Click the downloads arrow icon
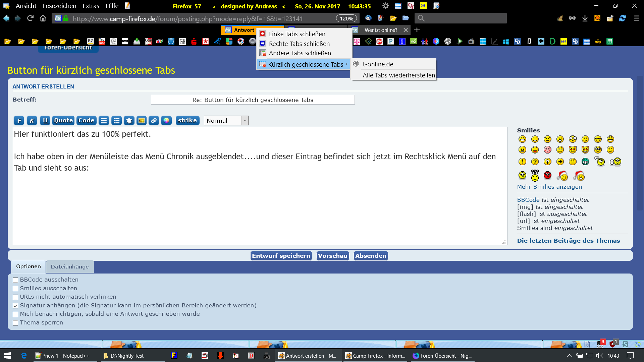 pos(585,18)
